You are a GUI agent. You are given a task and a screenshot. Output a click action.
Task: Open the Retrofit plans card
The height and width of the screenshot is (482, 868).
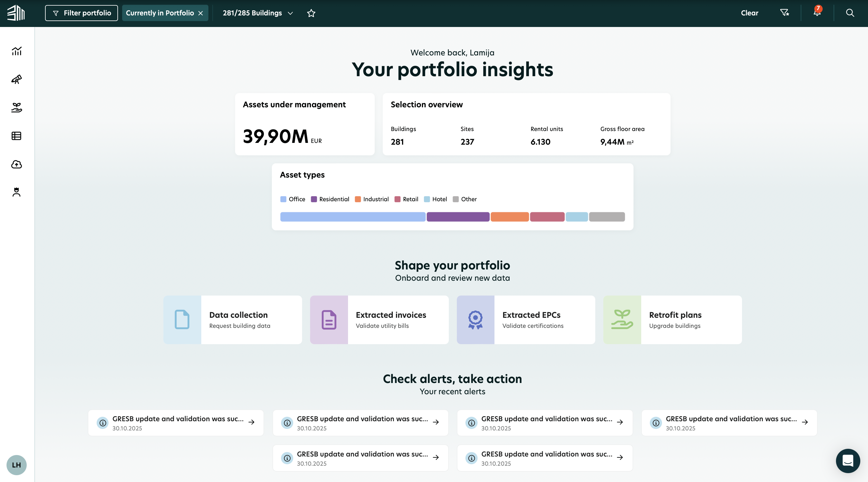[x=673, y=320]
